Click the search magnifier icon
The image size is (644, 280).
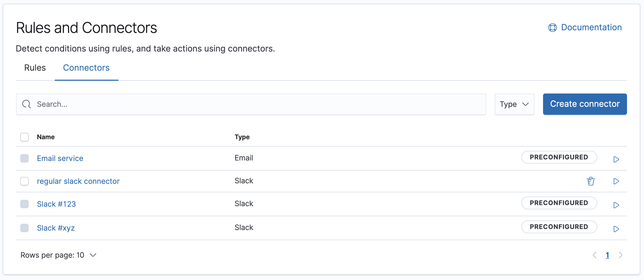pos(26,104)
